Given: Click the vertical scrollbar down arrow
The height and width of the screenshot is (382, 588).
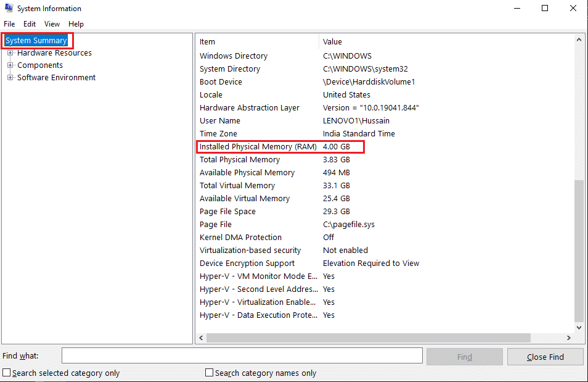Looking at the screenshot, I should point(579,328).
